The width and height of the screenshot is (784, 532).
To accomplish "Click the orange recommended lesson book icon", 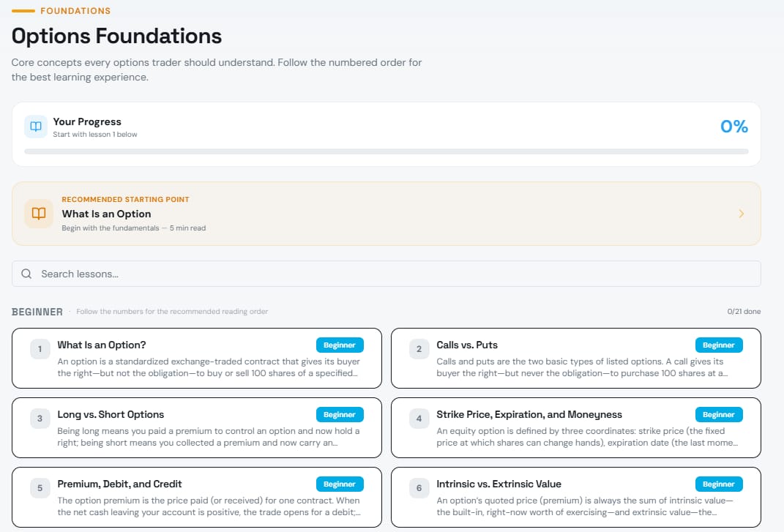I will coord(39,213).
